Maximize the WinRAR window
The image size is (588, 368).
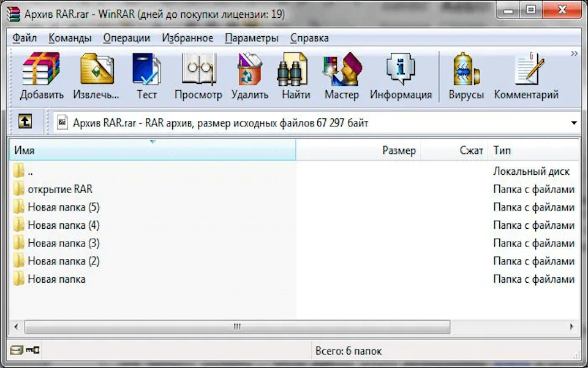tap(530, 10)
